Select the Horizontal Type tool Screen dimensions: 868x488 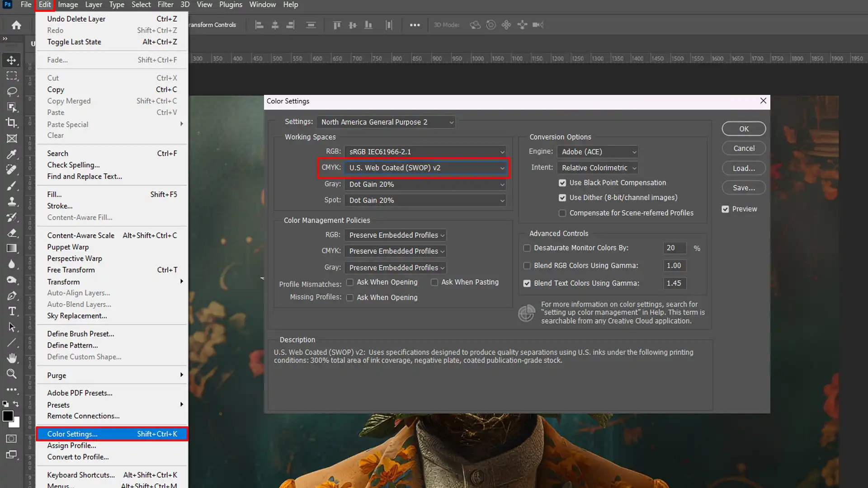pyautogui.click(x=12, y=311)
